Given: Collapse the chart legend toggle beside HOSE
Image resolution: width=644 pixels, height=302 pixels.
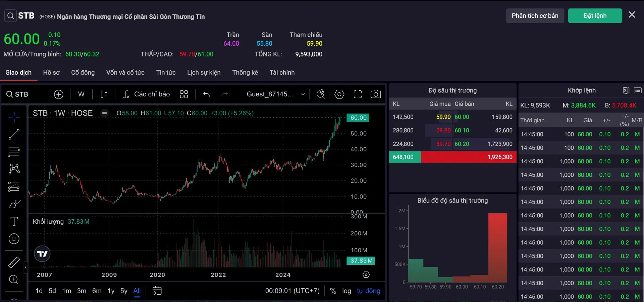Looking at the screenshot, I should tap(105, 113).
